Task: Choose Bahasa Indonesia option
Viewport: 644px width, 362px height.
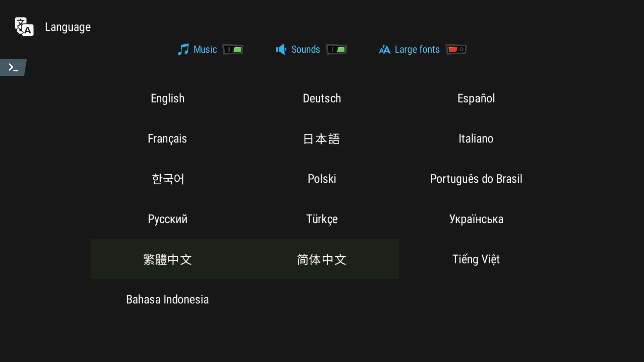Action: (x=167, y=299)
